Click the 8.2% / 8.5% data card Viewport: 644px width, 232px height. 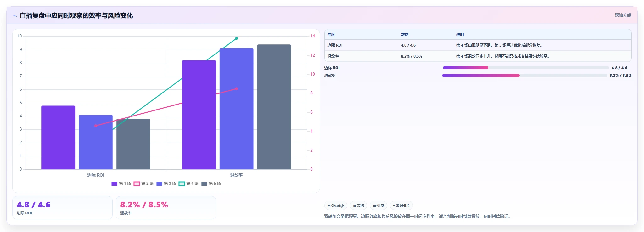pyautogui.click(x=166, y=208)
